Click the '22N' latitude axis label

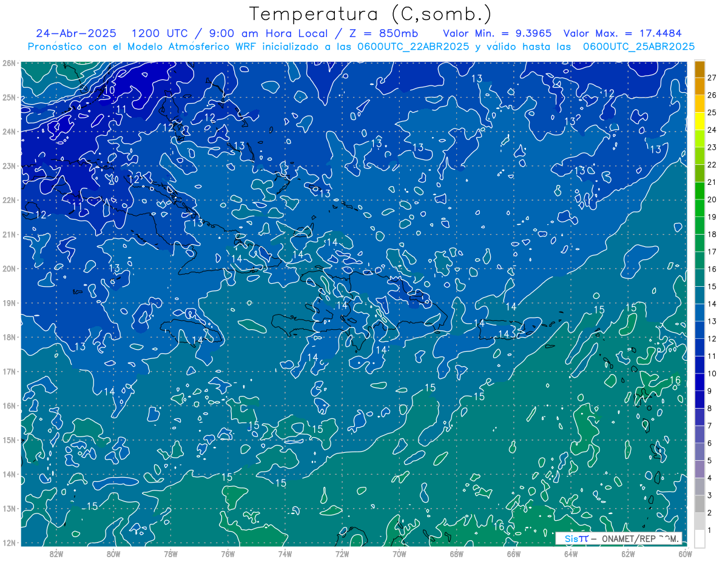tap(8, 200)
